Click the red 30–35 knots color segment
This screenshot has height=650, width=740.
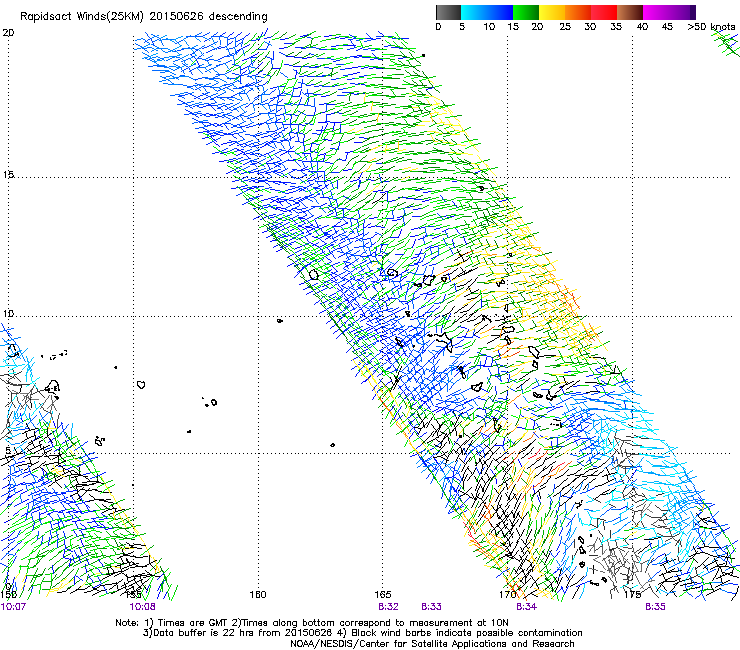(x=604, y=12)
